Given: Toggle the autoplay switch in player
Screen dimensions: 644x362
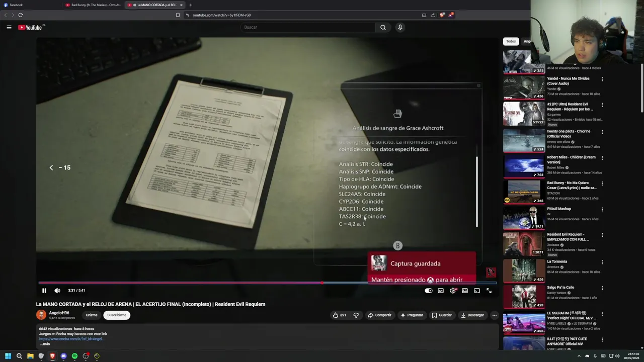Looking at the screenshot, I should pos(429,291).
